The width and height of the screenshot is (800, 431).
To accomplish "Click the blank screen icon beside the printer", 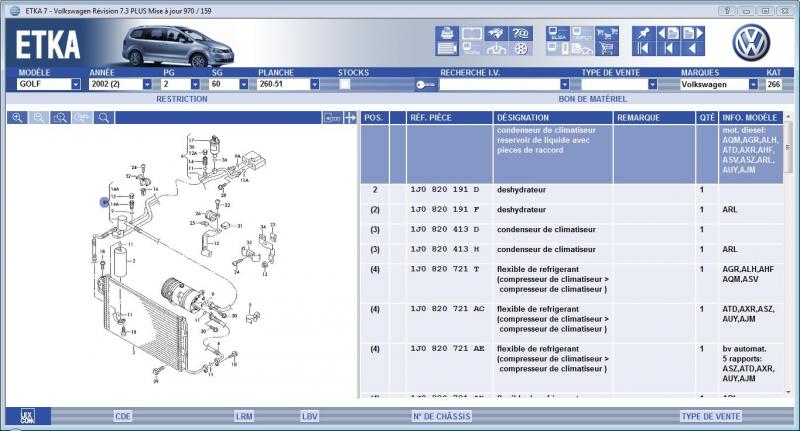I will click(472, 34).
